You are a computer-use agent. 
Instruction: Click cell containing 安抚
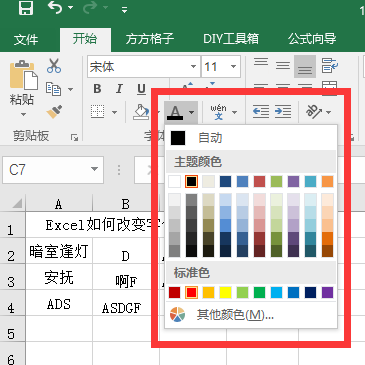59,277
